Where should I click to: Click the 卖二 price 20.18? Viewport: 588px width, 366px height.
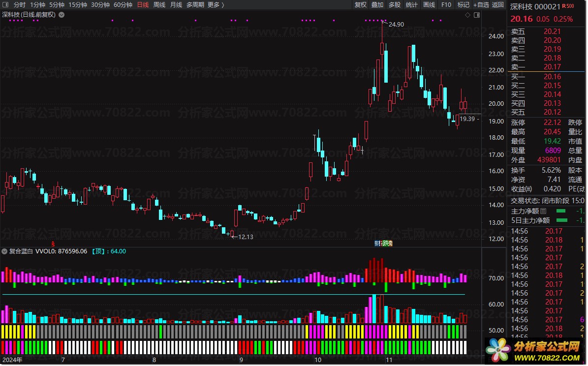click(553, 58)
